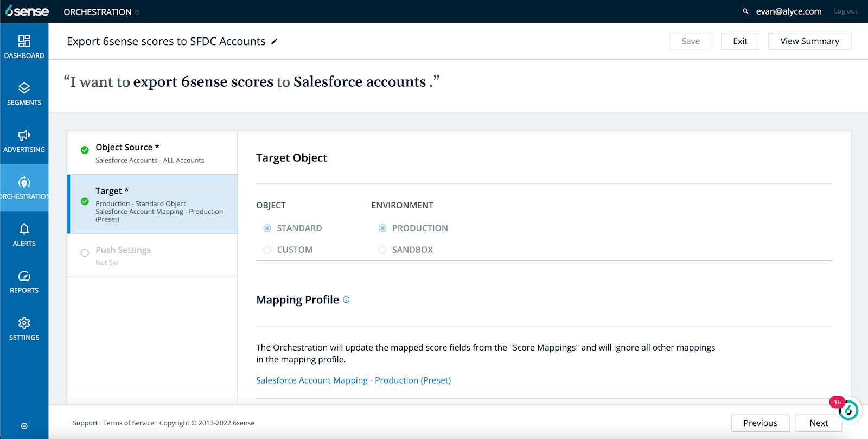Screen dimensions: 868x439
Task: Open the 6sense help widget with 16 badge
Action: (848, 410)
